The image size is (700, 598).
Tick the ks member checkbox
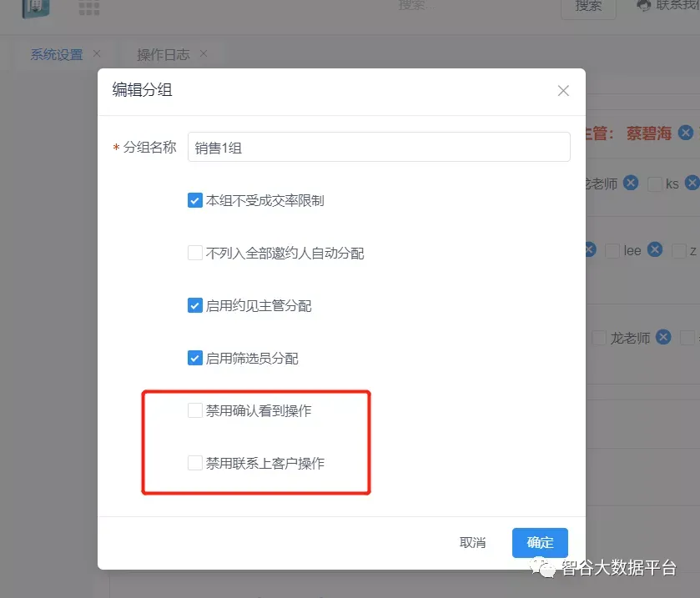point(654,183)
